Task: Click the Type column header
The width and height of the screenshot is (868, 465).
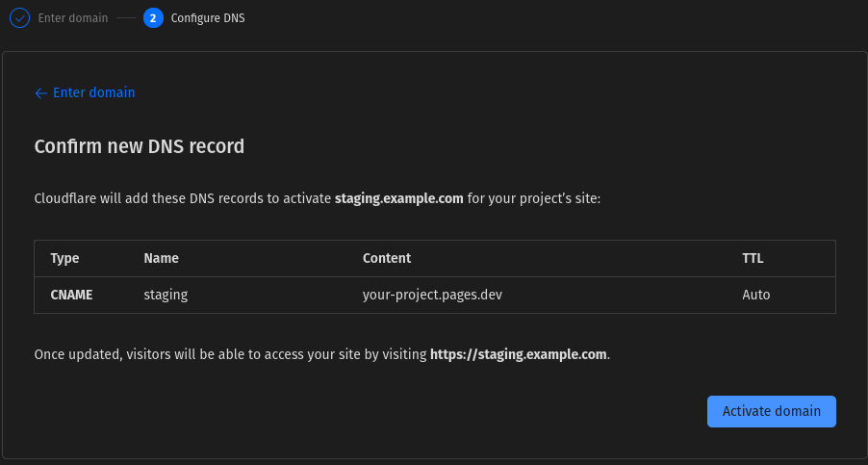Action: click(64, 259)
